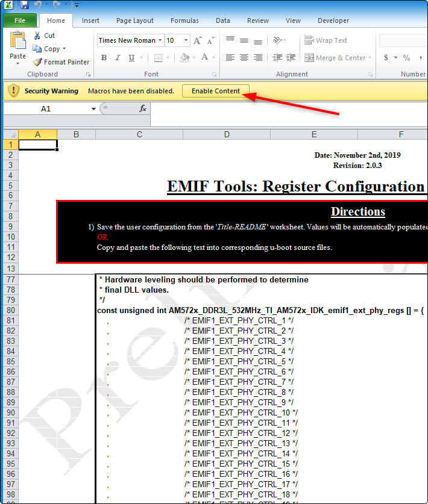The height and width of the screenshot is (504, 428).
Task: Open Font Color dropdown arrow
Action: tap(213, 58)
